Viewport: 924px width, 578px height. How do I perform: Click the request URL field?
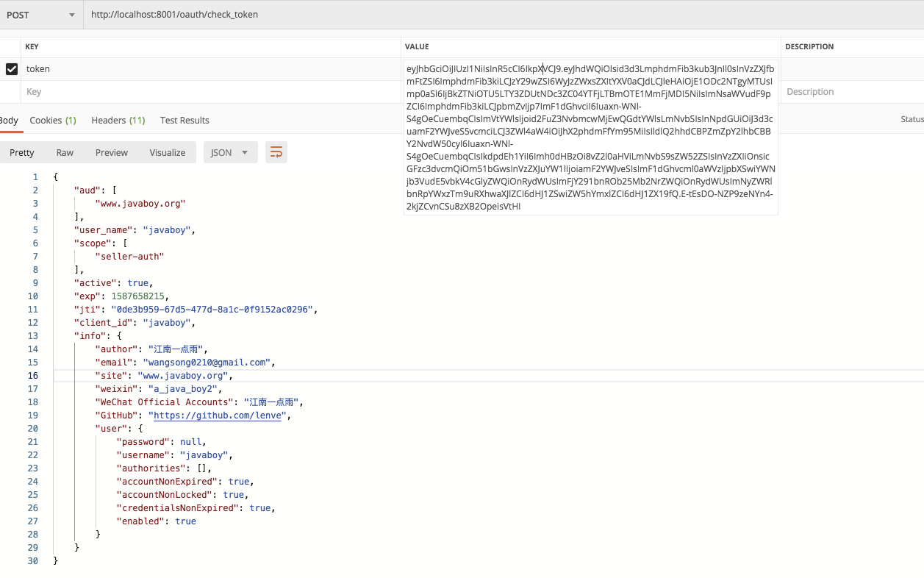294,13
